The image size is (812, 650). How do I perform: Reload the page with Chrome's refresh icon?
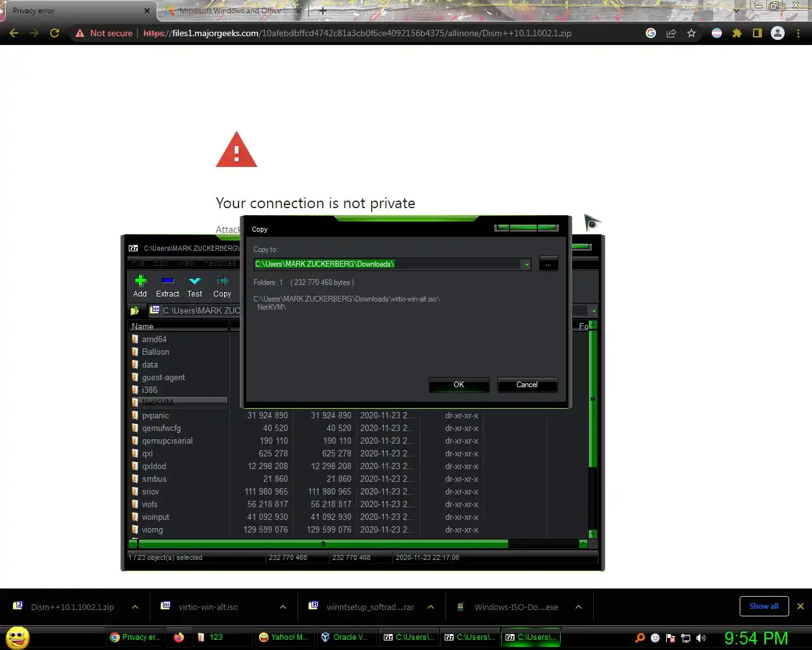click(55, 33)
